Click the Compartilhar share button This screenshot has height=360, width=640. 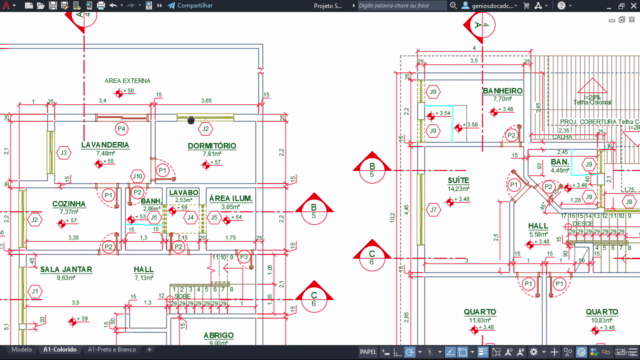(x=190, y=5)
